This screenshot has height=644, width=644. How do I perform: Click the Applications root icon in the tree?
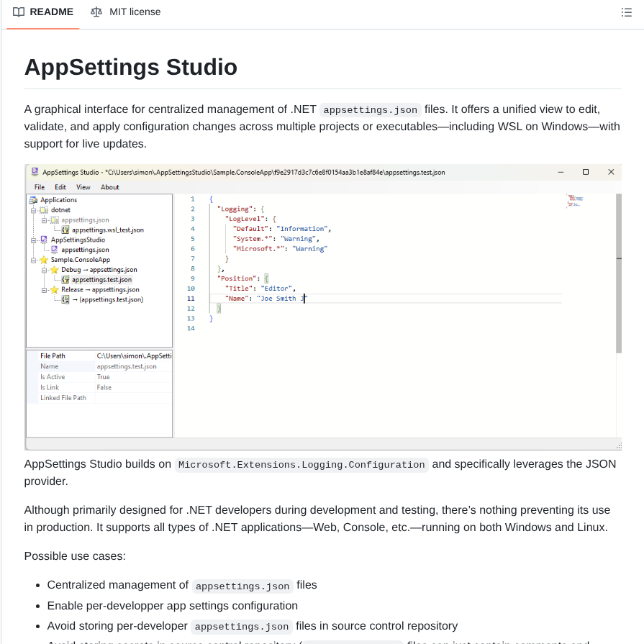point(33,200)
